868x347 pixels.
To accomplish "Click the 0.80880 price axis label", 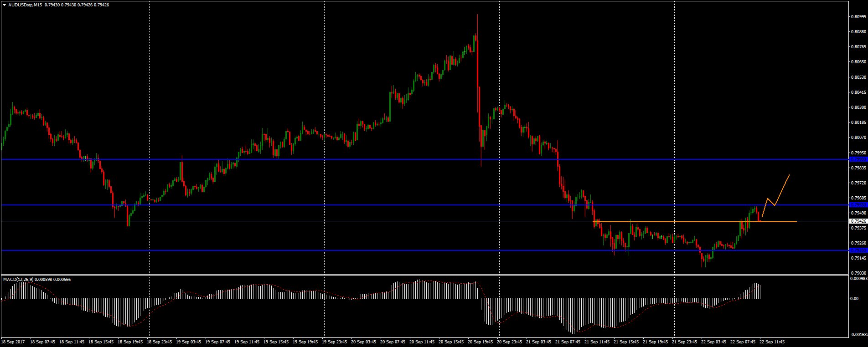I will coord(858,31).
